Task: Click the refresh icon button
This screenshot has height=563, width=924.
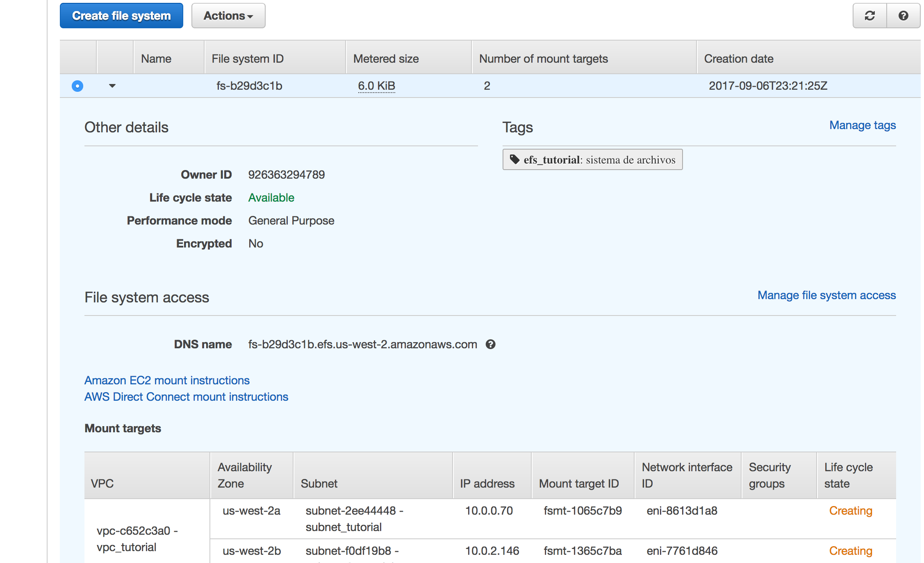Action: pyautogui.click(x=869, y=16)
